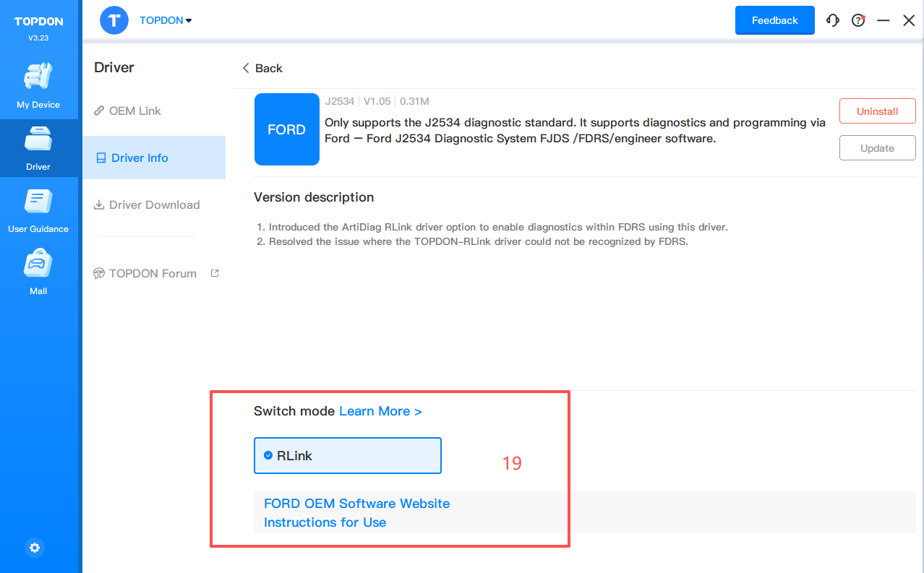Select the Driver sidebar icon
This screenshot has height=573, width=924.
pyautogui.click(x=38, y=147)
